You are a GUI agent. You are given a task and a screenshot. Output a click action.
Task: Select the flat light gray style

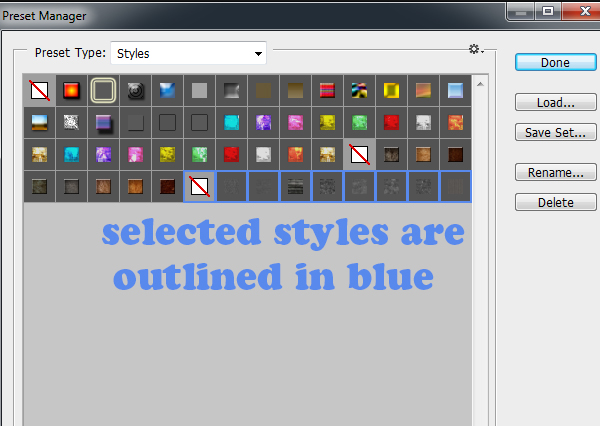[x=199, y=91]
